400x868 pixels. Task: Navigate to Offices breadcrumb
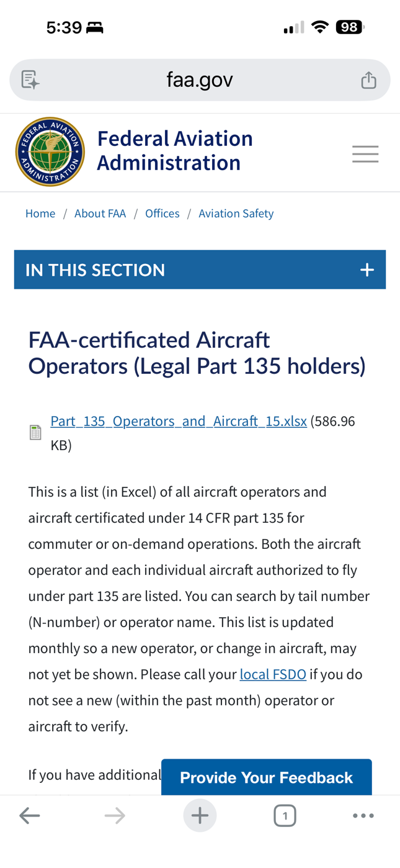(x=162, y=214)
